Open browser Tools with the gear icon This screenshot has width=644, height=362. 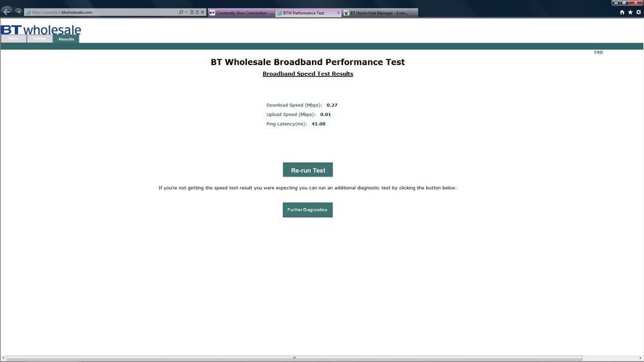pos(639,12)
